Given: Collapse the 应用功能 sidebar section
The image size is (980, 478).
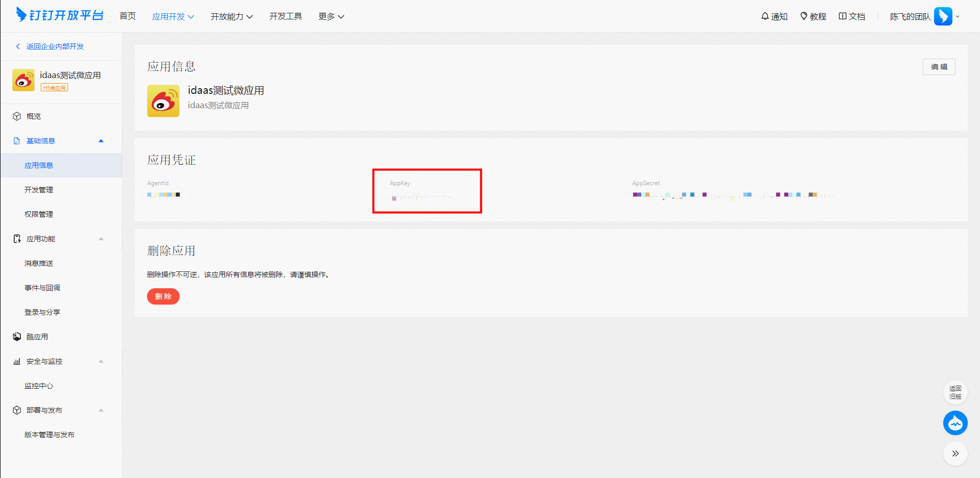Looking at the screenshot, I should [101, 239].
